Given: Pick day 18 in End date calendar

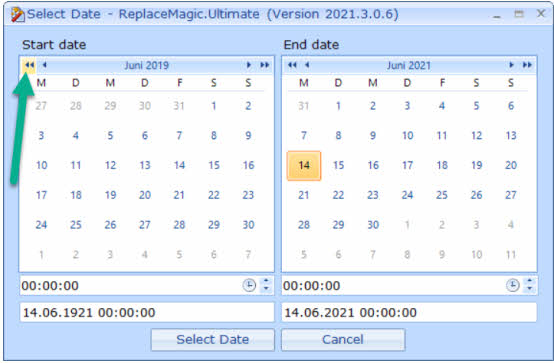Looking at the screenshot, I should (x=442, y=165).
